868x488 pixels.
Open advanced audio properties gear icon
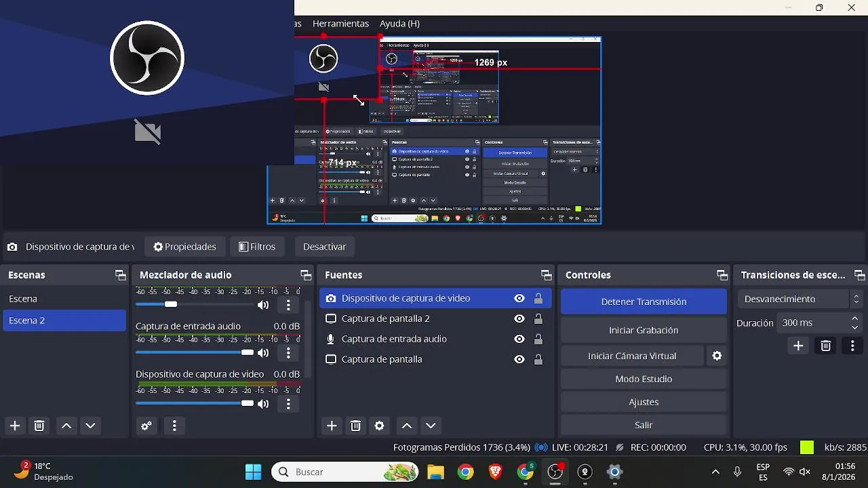[x=146, y=426]
